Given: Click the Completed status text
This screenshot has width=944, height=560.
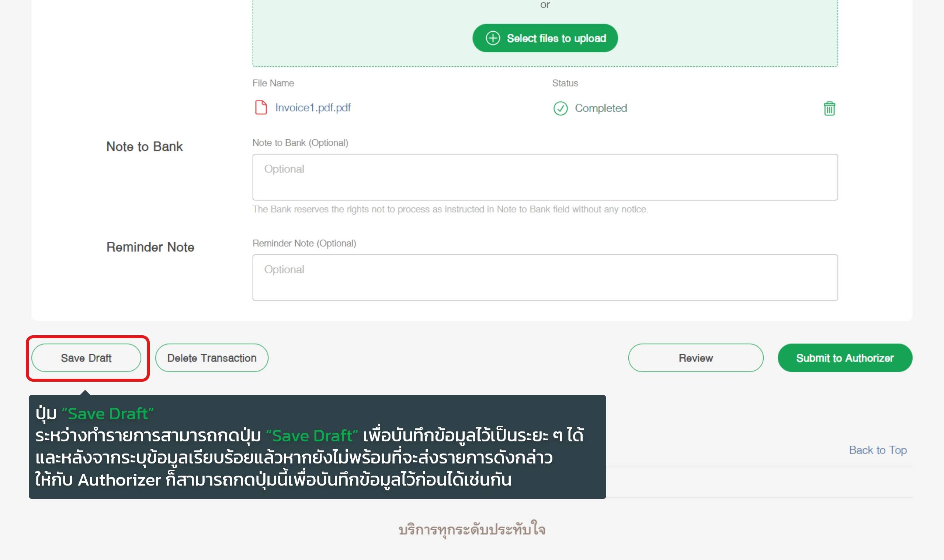Looking at the screenshot, I should (x=600, y=108).
